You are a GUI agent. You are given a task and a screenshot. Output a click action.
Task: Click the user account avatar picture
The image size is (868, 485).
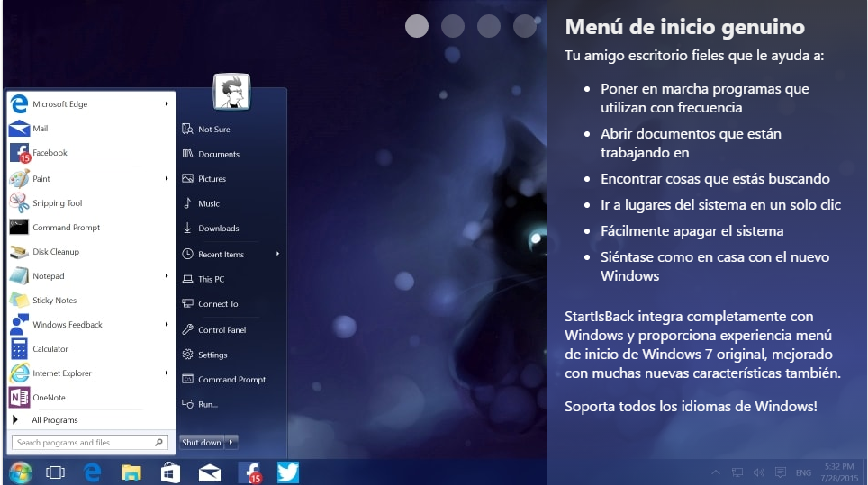231,92
